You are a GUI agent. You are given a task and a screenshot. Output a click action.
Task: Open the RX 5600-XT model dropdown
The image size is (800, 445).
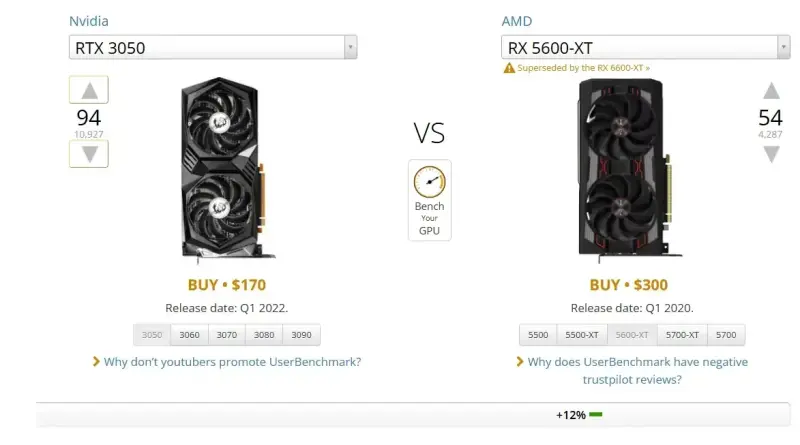coord(645,47)
